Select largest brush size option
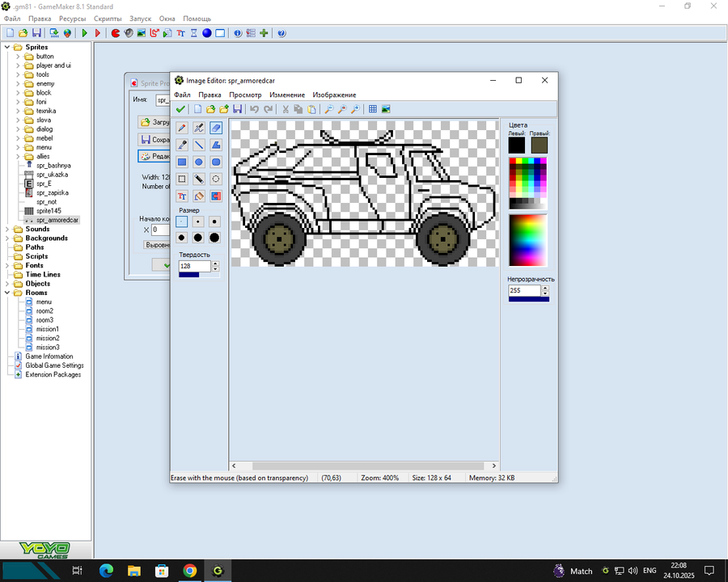The width and height of the screenshot is (728, 582). point(214,238)
